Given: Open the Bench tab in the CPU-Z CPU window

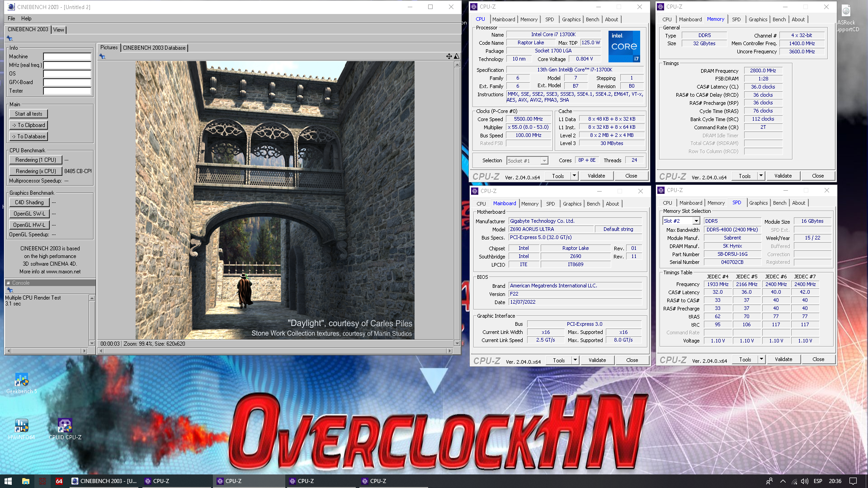Looking at the screenshot, I should tap(592, 19).
